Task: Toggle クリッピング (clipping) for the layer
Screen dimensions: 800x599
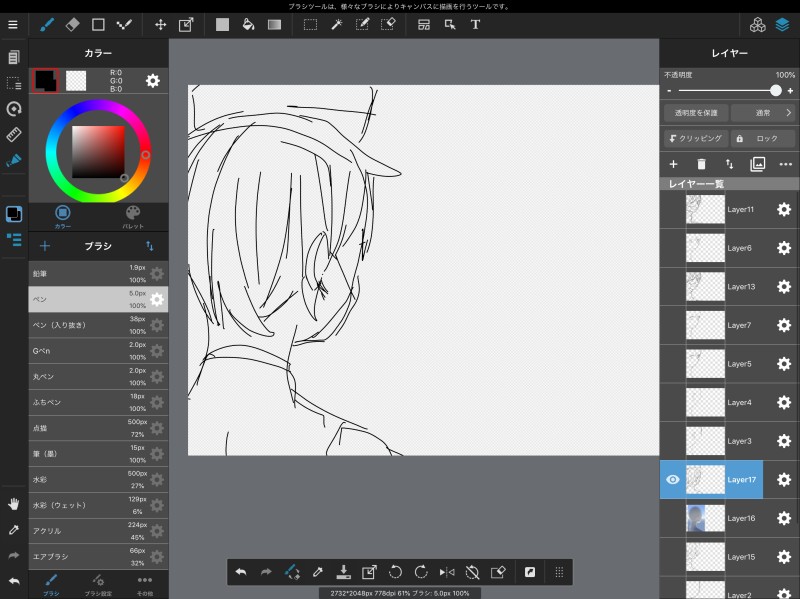Action: pyautogui.click(x=695, y=139)
